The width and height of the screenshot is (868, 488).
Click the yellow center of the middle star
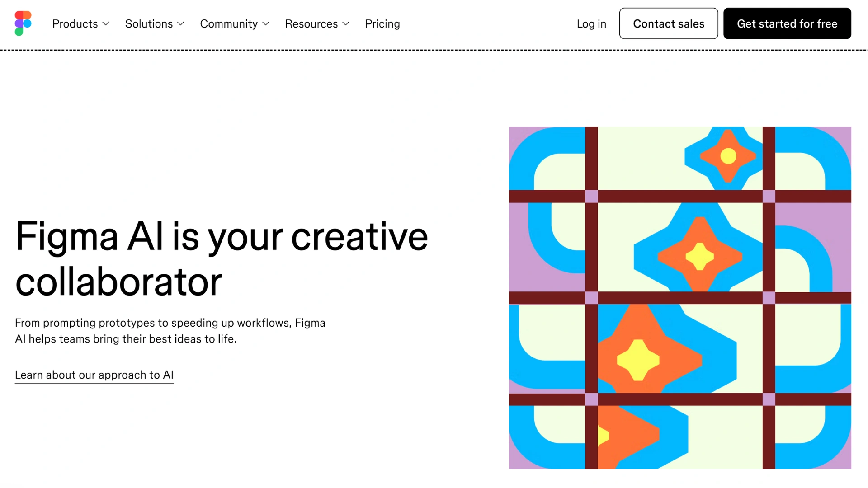pyautogui.click(x=699, y=256)
